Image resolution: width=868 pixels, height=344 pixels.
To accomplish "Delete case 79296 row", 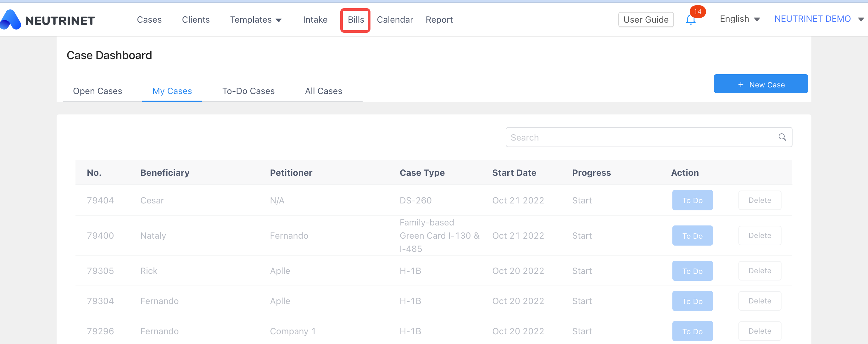I will click(x=759, y=331).
